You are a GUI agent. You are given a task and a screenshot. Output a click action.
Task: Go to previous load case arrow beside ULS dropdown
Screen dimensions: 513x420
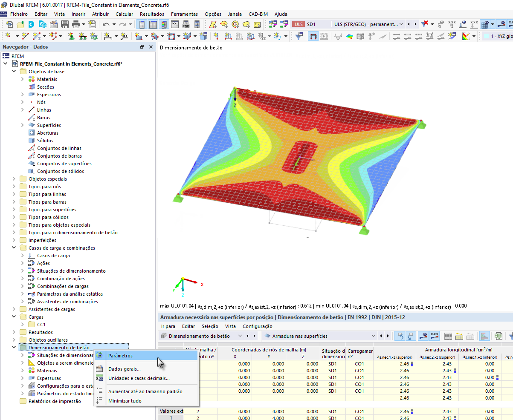coord(409,24)
